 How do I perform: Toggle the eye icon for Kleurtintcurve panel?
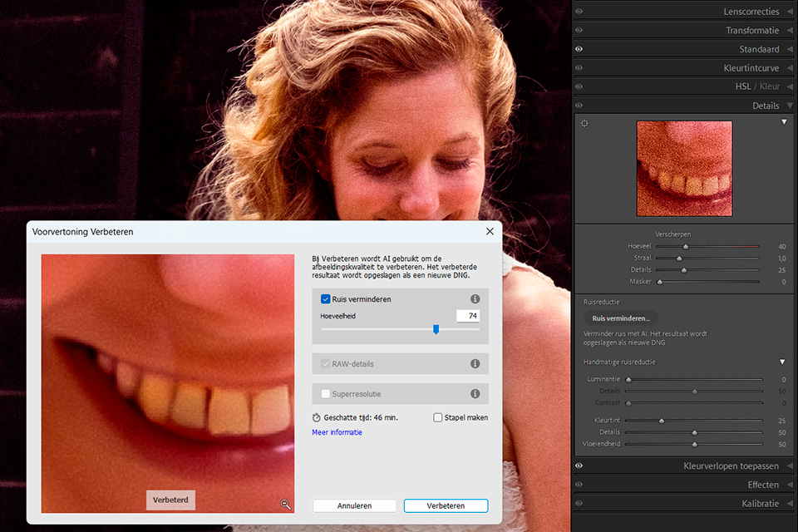point(579,67)
